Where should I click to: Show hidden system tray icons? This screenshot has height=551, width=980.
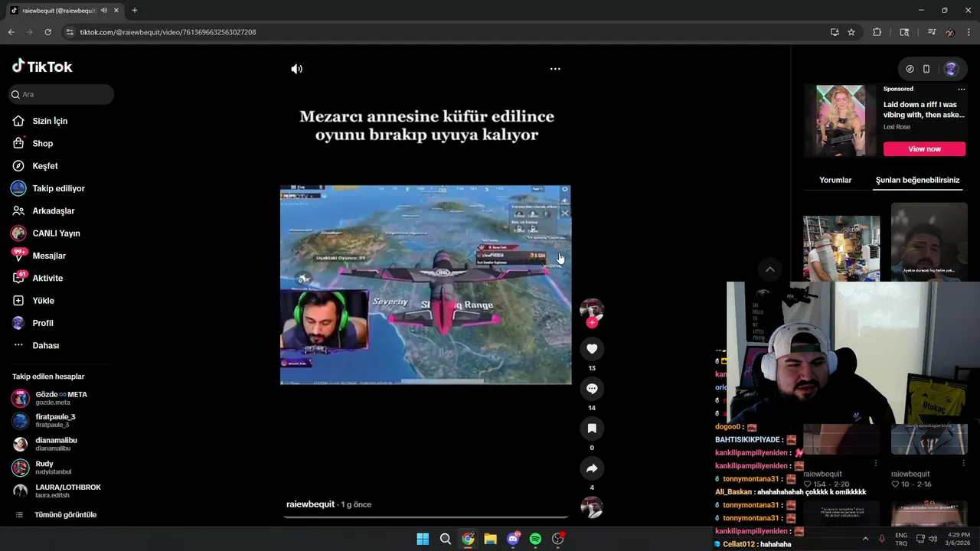coord(865,539)
